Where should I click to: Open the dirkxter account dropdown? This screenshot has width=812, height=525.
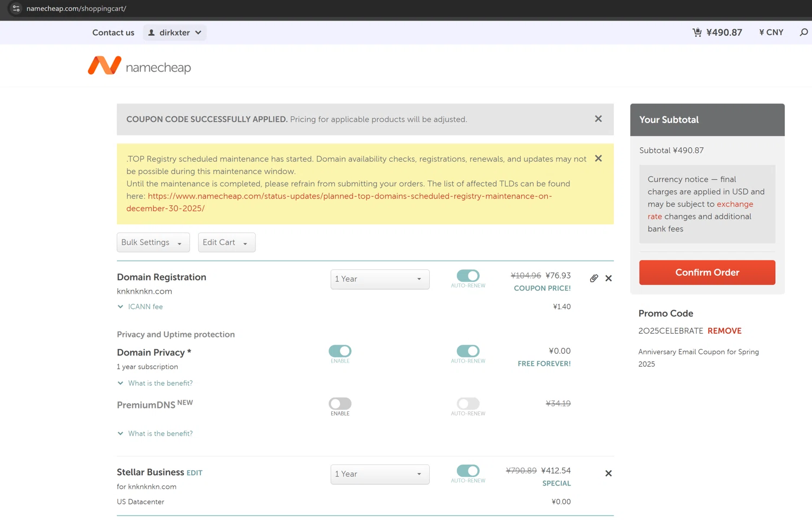click(175, 33)
